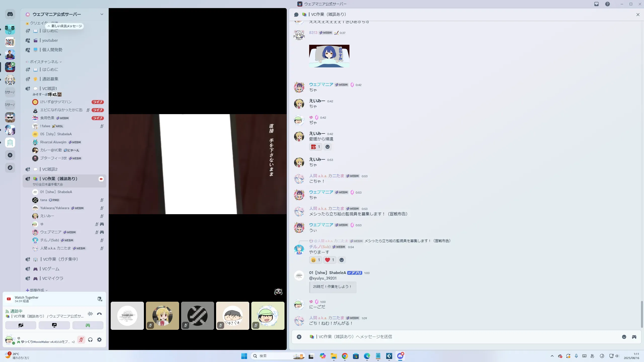This screenshot has width=644, height=362.
Task: Disconnect from the voice call
Action: pyautogui.click(x=99, y=314)
